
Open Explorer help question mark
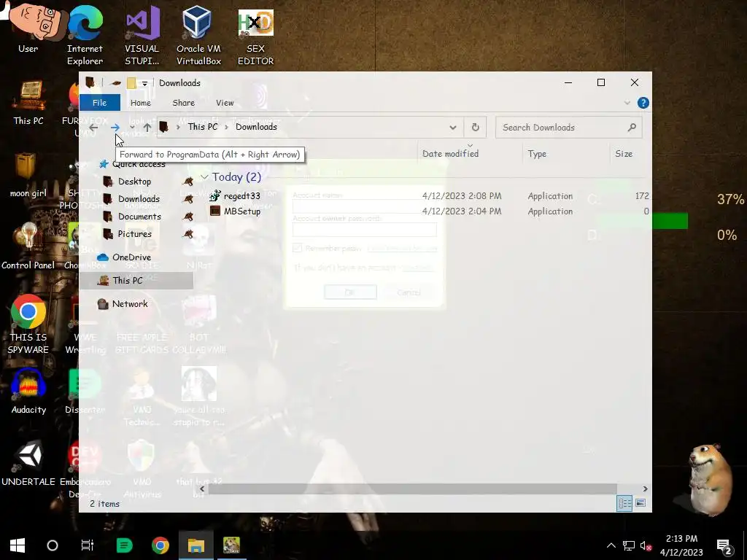coord(643,103)
